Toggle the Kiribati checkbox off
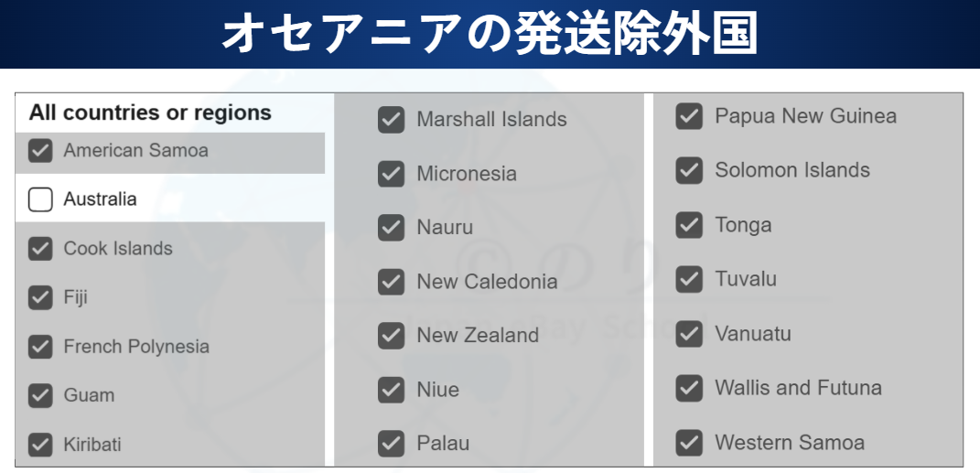980x473 pixels. pos(40,445)
